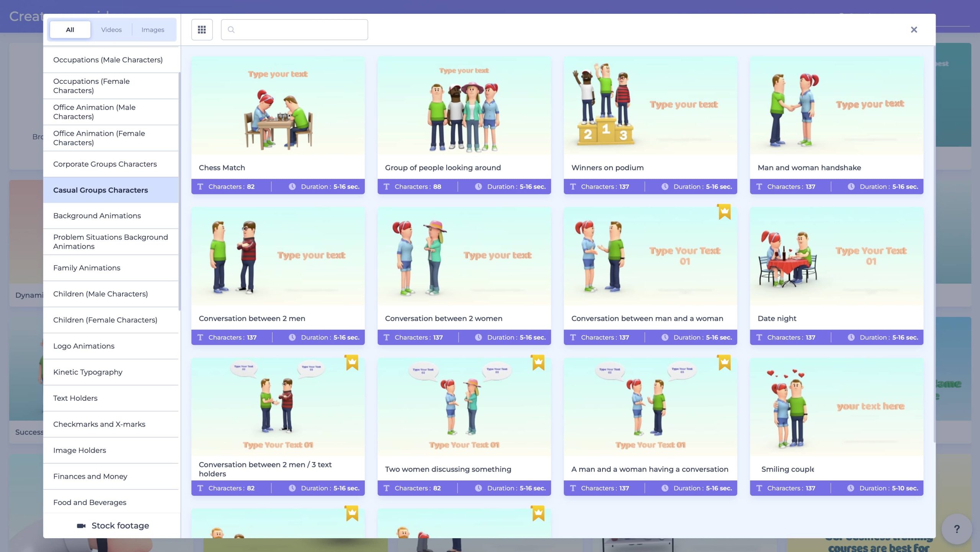Click the search magnifier icon
980x552 pixels.
tap(231, 29)
